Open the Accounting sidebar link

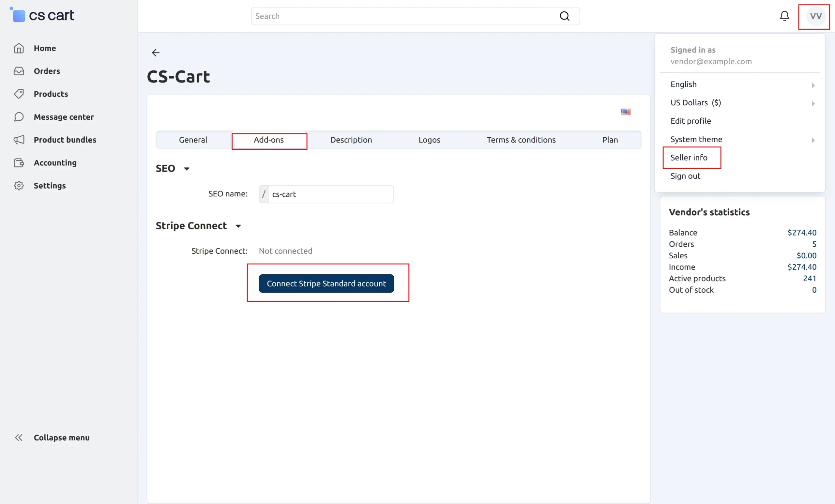55,163
